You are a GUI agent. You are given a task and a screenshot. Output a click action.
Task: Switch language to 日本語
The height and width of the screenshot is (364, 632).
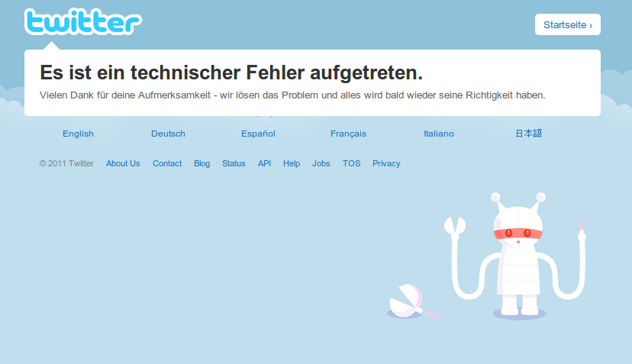click(x=529, y=134)
